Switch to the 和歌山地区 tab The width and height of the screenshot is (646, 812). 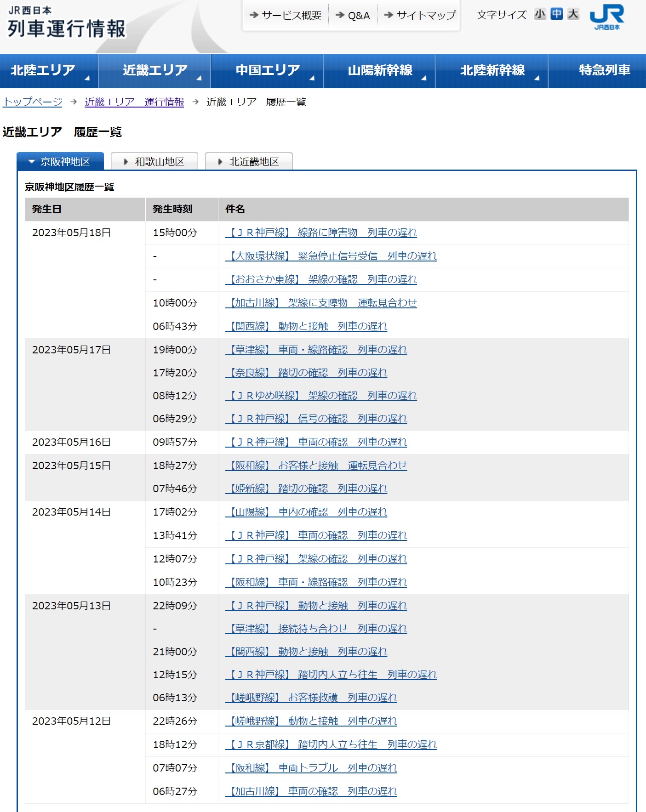tap(154, 161)
